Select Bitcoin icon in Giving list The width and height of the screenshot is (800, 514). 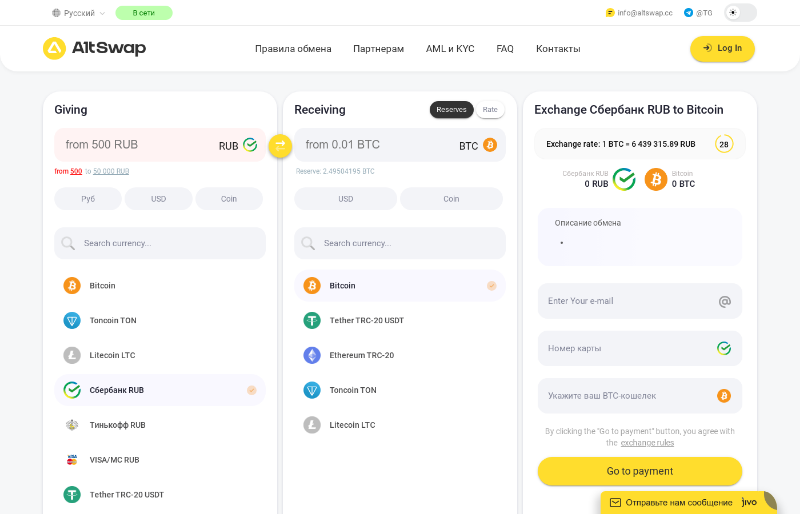(72, 285)
